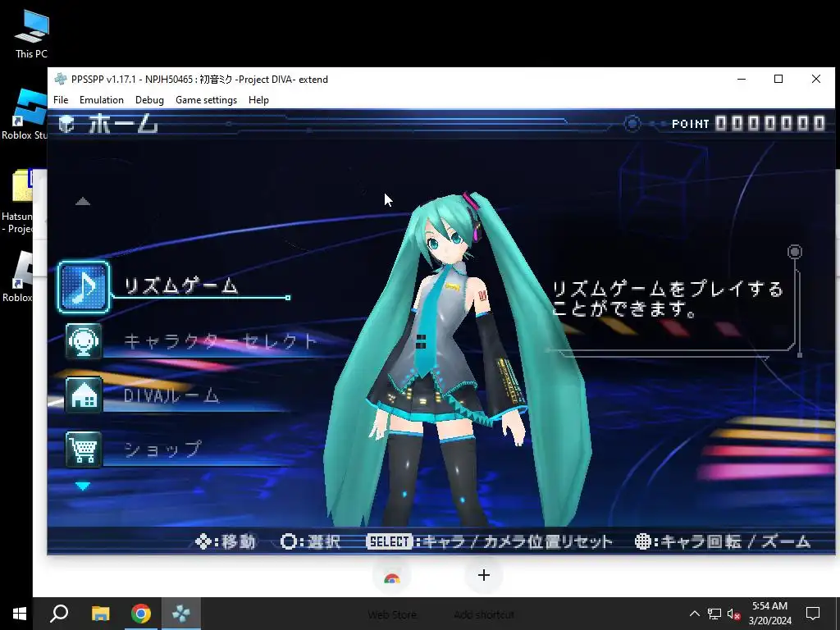Image resolution: width=840 pixels, height=630 pixels.
Task: Select the Roblox Studio desktop shortcut
Action: coord(24,114)
